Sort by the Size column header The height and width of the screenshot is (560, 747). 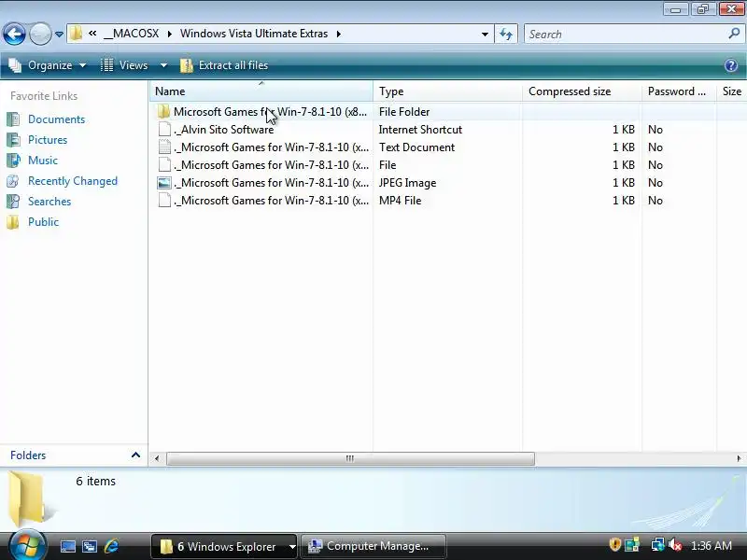732,91
